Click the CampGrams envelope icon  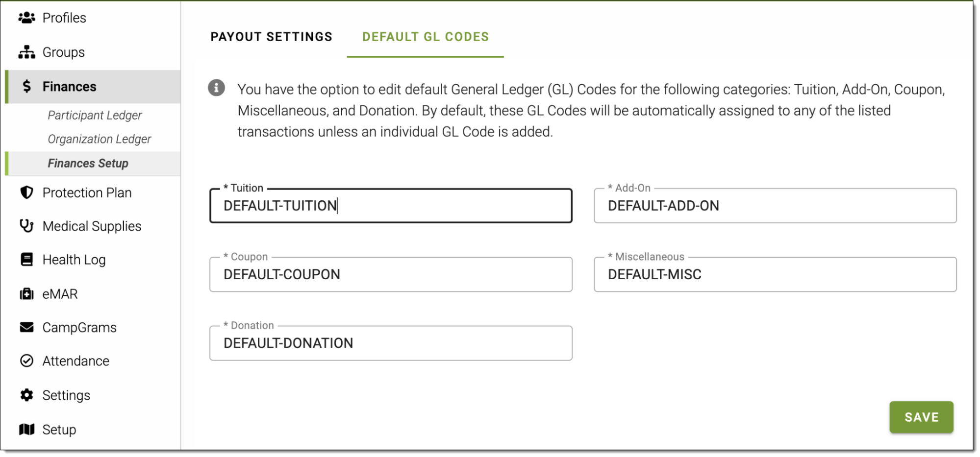click(26, 327)
